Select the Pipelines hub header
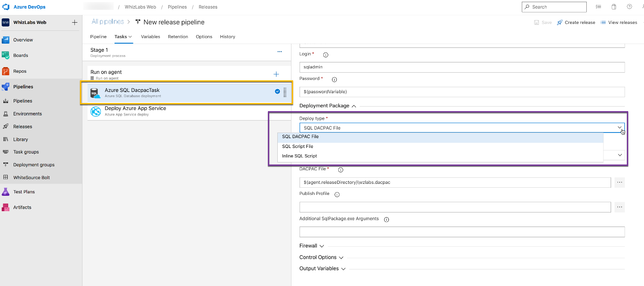This screenshot has height=286, width=644. click(x=23, y=86)
